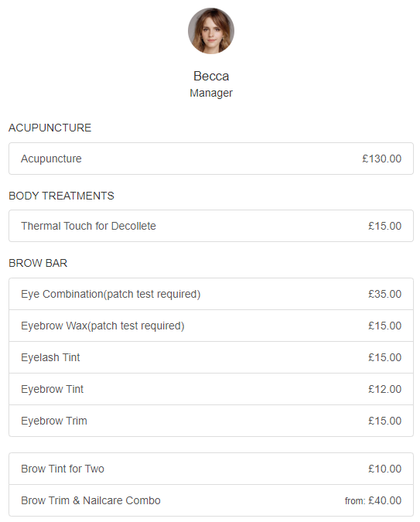Screen dimensions: 420x522
Task: Choose the Eyebrow Tint service
Action: [x=211, y=389]
